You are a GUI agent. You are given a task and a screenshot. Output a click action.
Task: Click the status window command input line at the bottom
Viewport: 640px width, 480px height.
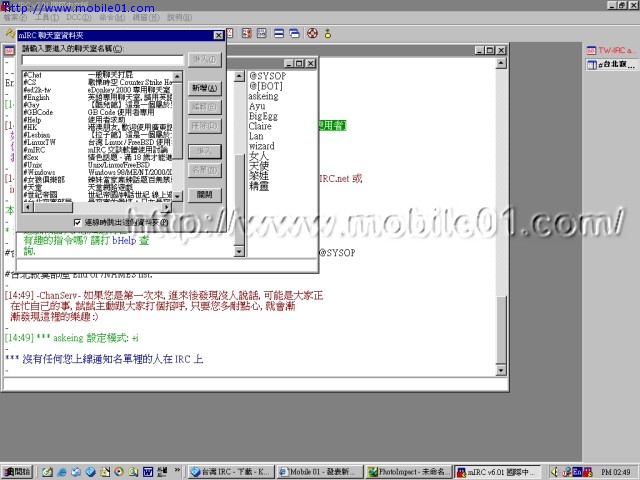(255, 384)
